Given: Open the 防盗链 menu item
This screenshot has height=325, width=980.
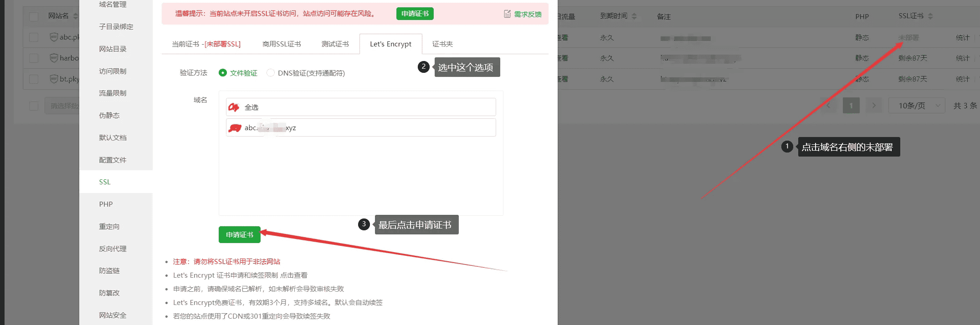Looking at the screenshot, I should [x=109, y=270].
